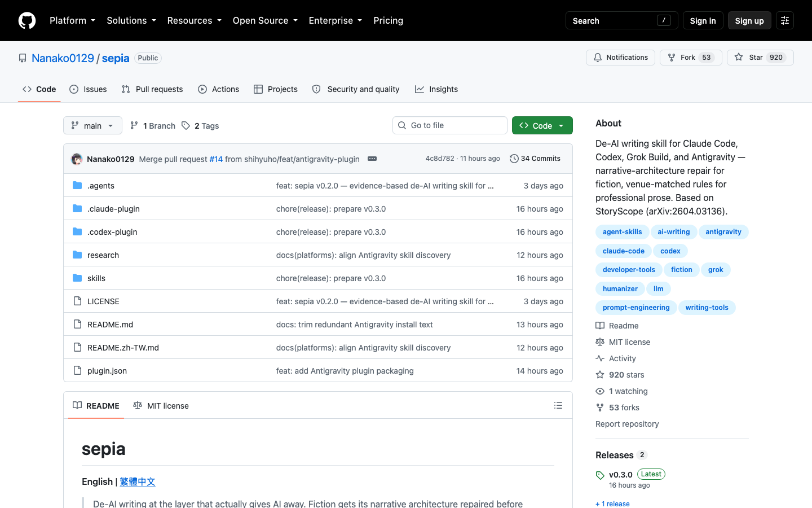812x508 pixels.
Task: Expand the Enterprise menu
Action: 336,20
